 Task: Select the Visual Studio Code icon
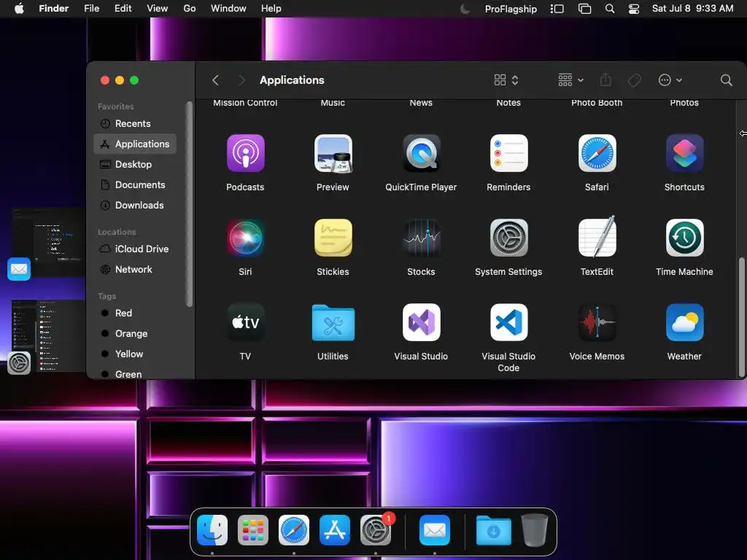508,322
